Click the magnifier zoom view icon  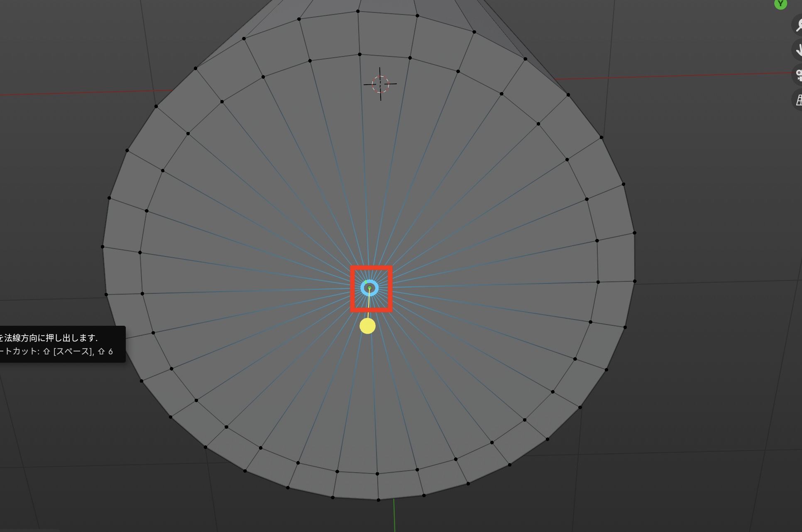[x=798, y=25]
